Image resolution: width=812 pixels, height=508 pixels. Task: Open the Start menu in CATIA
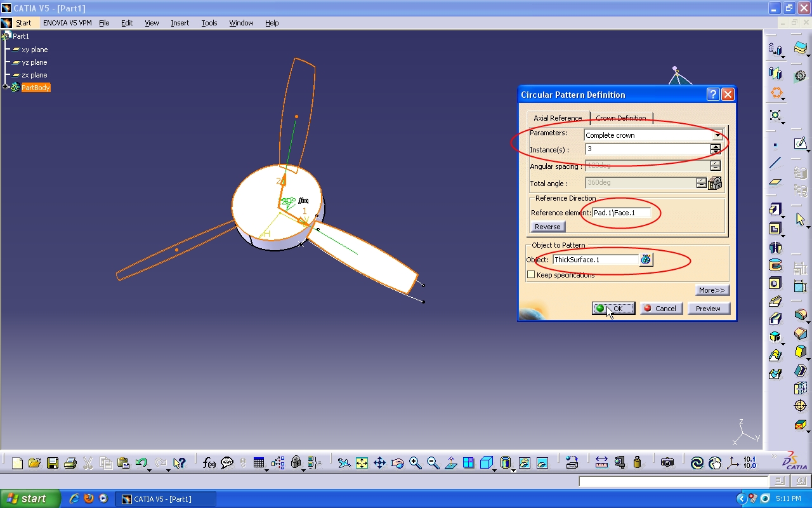point(23,23)
